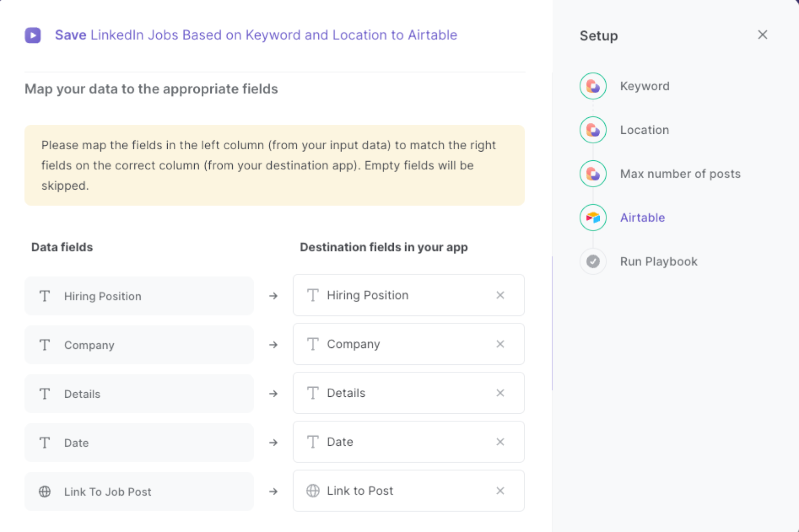Open the Company destination field dropdown
The height and width of the screenshot is (532, 799).
click(x=408, y=344)
